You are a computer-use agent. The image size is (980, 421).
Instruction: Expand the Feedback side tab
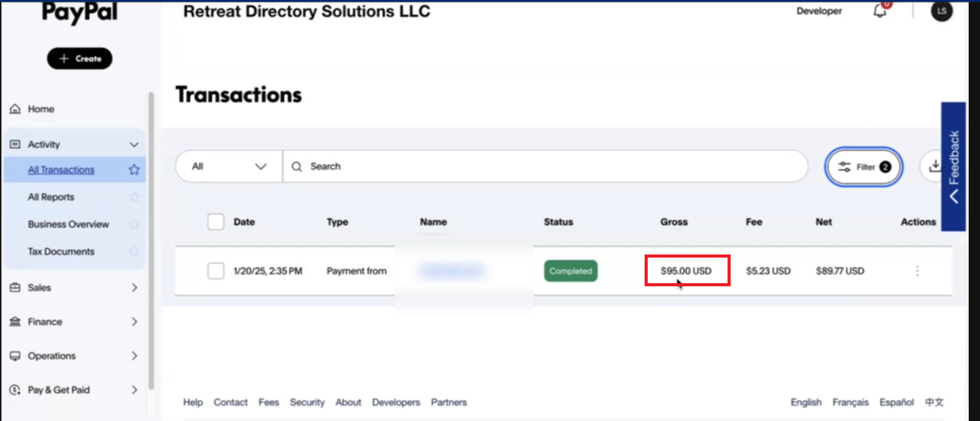(x=953, y=167)
